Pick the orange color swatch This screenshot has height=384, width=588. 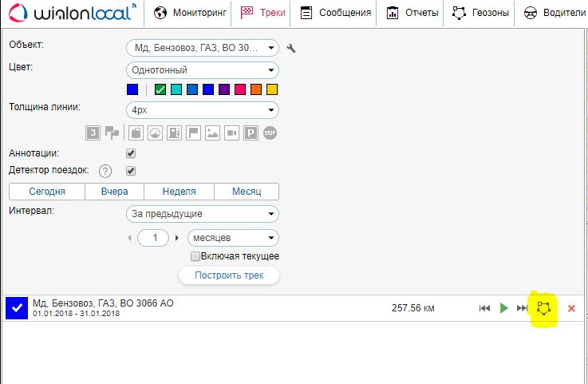(x=255, y=89)
